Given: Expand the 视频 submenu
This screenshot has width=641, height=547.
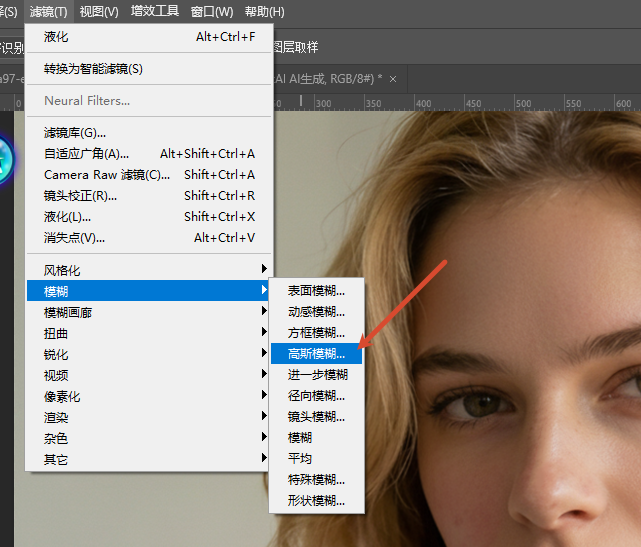Looking at the screenshot, I should click(x=148, y=375).
